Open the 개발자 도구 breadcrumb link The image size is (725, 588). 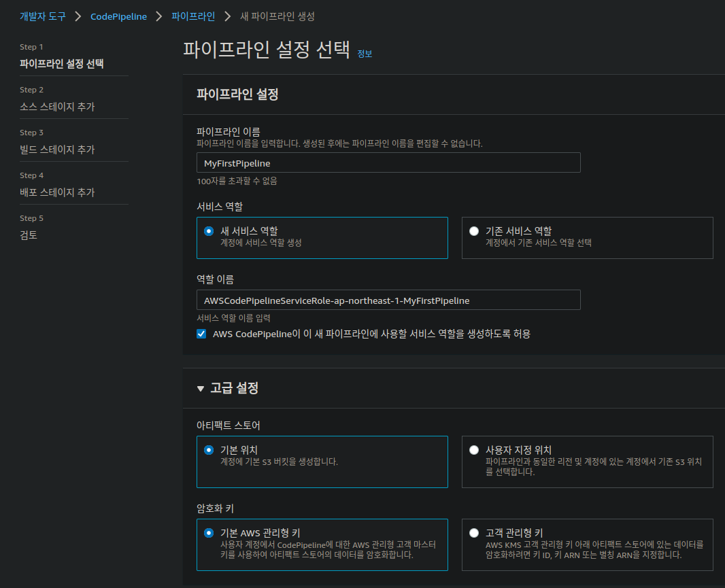click(x=43, y=16)
